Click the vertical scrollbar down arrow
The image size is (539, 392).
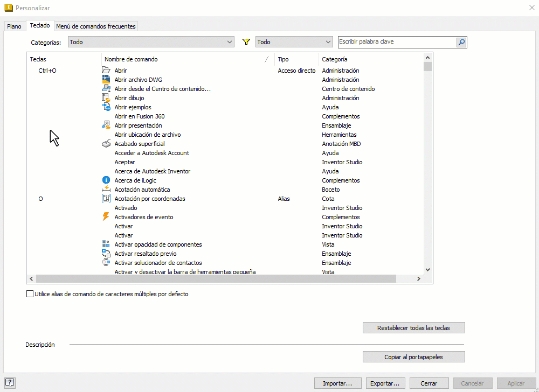click(427, 270)
